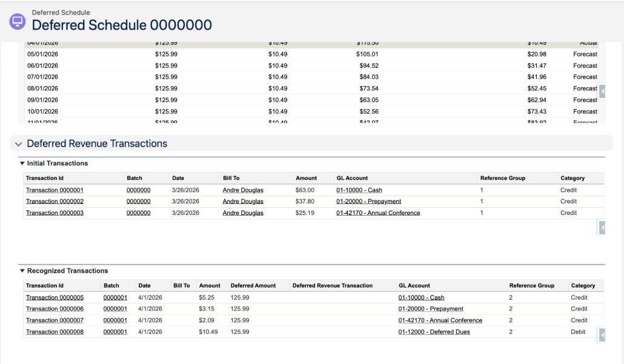This screenshot has height=364, width=624.
Task: Open Transaction 0000003 link
Action: 55,213
